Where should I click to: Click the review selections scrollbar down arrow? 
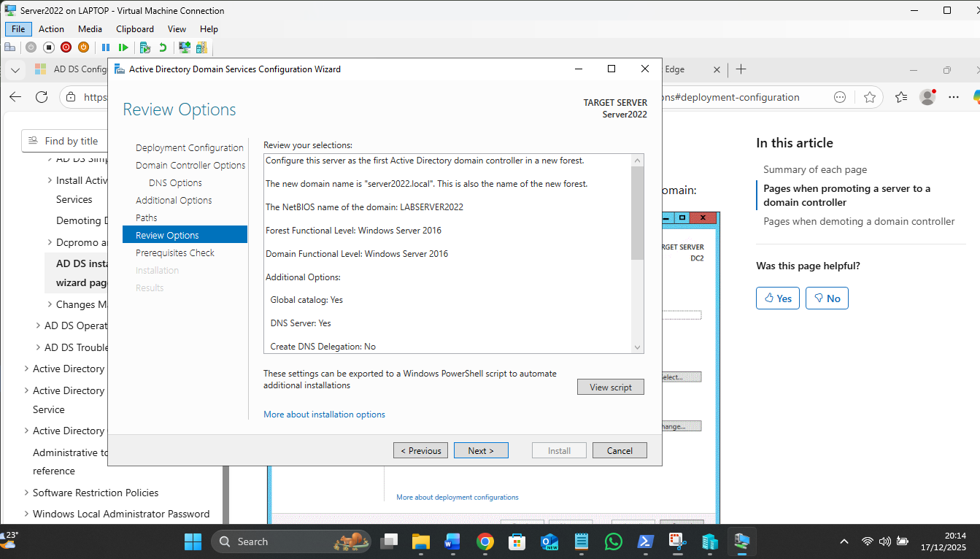[x=638, y=347]
